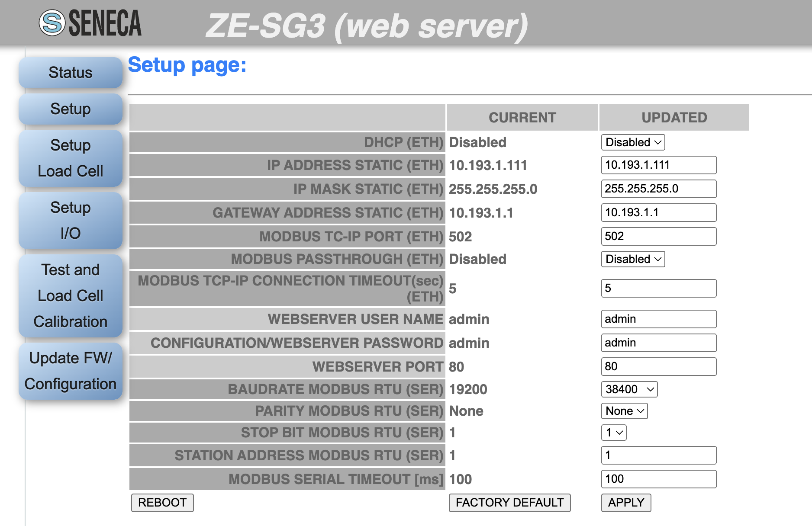Click the station address Modbus RTU field

click(x=659, y=455)
